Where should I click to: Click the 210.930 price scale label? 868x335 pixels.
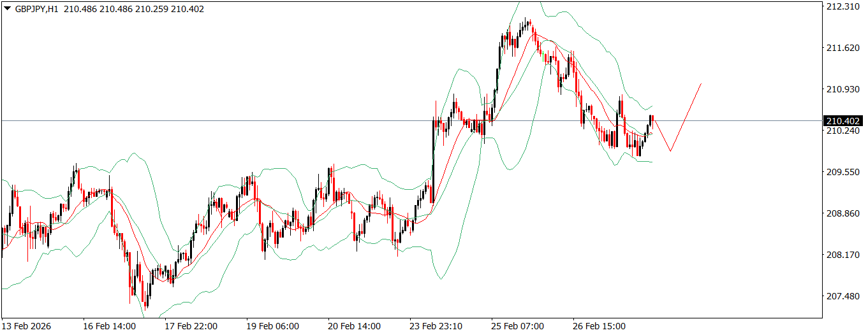842,89
